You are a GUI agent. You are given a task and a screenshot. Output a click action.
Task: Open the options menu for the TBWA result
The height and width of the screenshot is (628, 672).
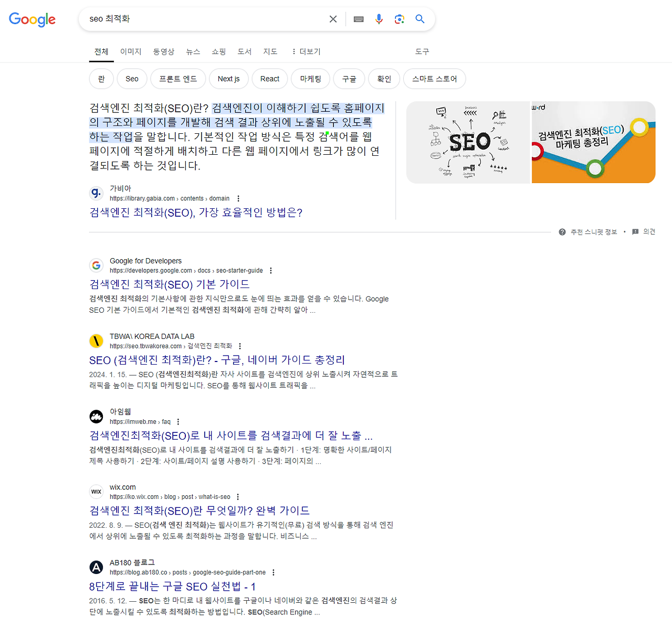[x=240, y=346]
